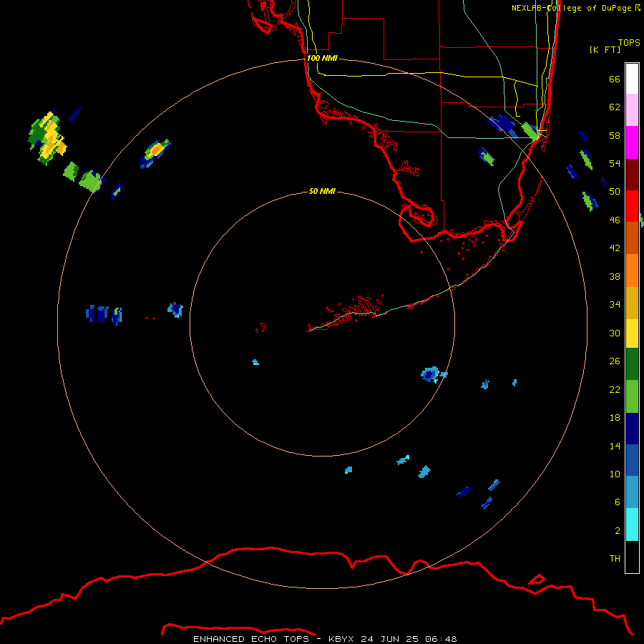
Task: Click the "2" scale value
Action: (x=617, y=530)
